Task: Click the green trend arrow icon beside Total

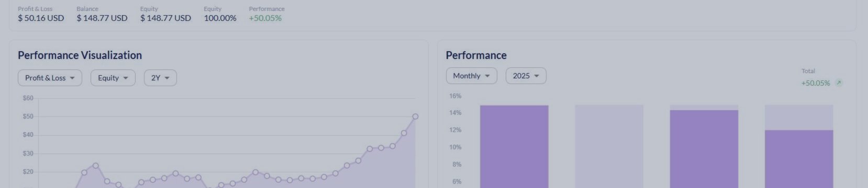Action: [839, 83]
